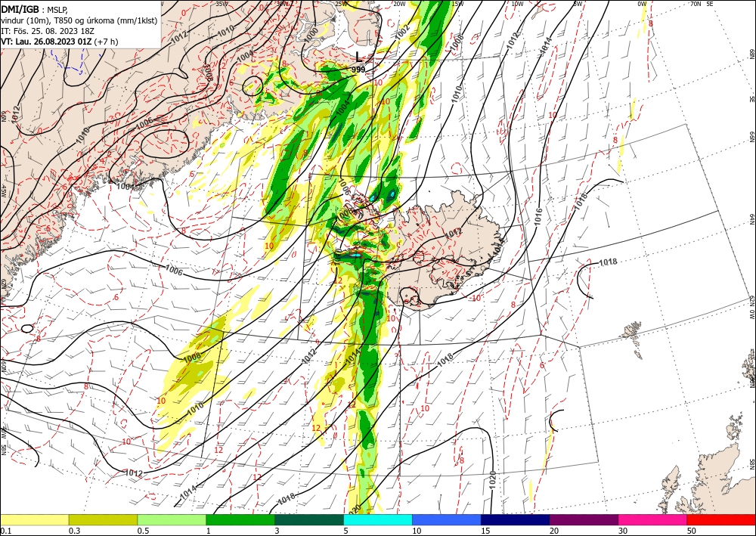Pick the cyan 5–10 legend color band
The image size is (756, 536).
(378, 519)
